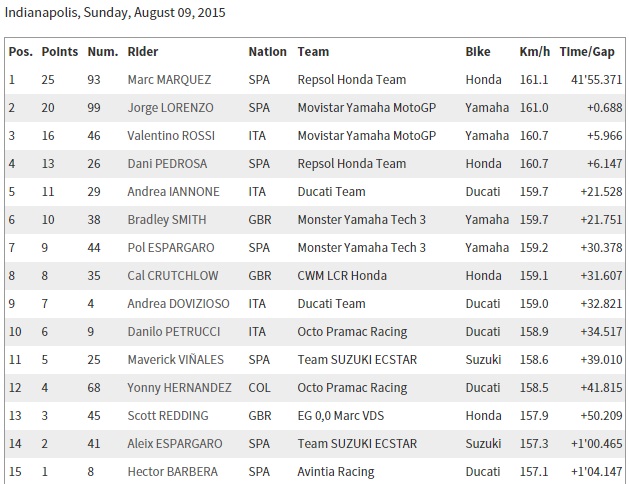Viewport: 629px width, 484px height.
Task: Select Maverick VIÑALES rider name
Action: (x=176, y=360)
